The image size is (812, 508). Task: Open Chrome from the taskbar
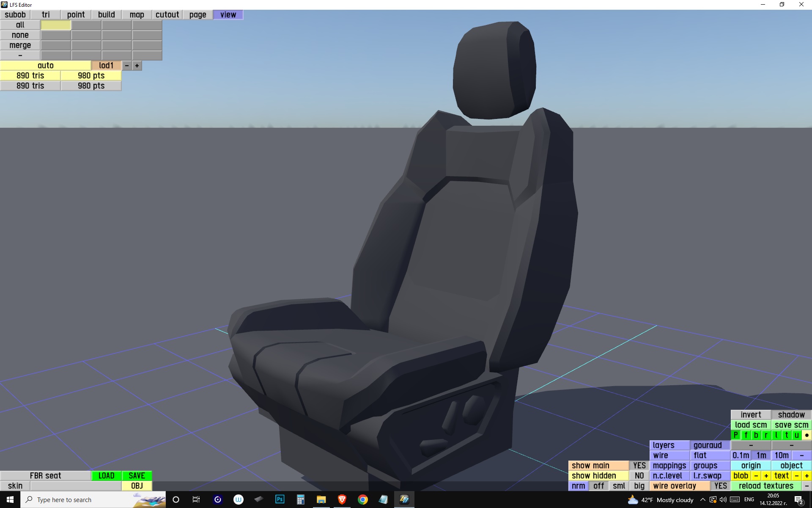(x=362, y=500)
